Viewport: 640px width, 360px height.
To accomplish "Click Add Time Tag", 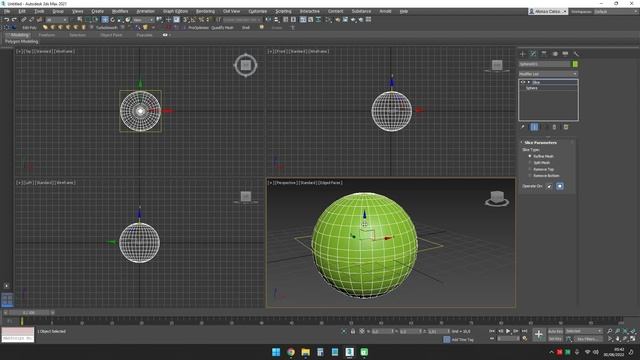I will (462, 340).
